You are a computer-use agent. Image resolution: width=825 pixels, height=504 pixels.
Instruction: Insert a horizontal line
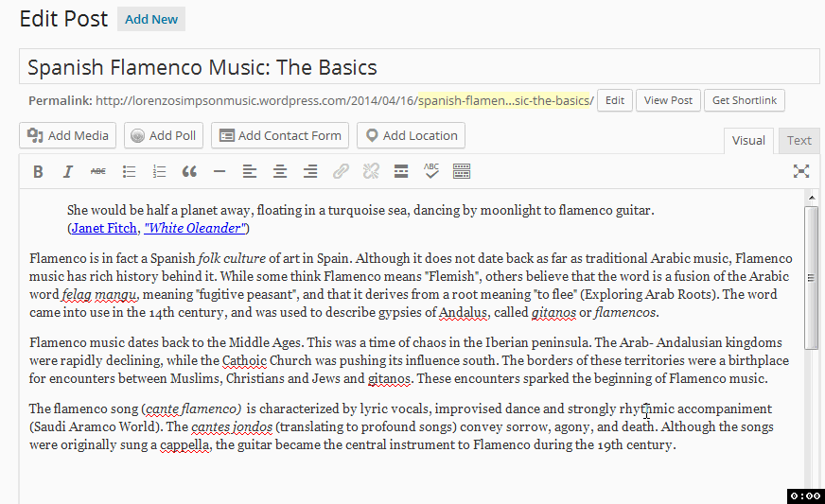pos(219,171)
